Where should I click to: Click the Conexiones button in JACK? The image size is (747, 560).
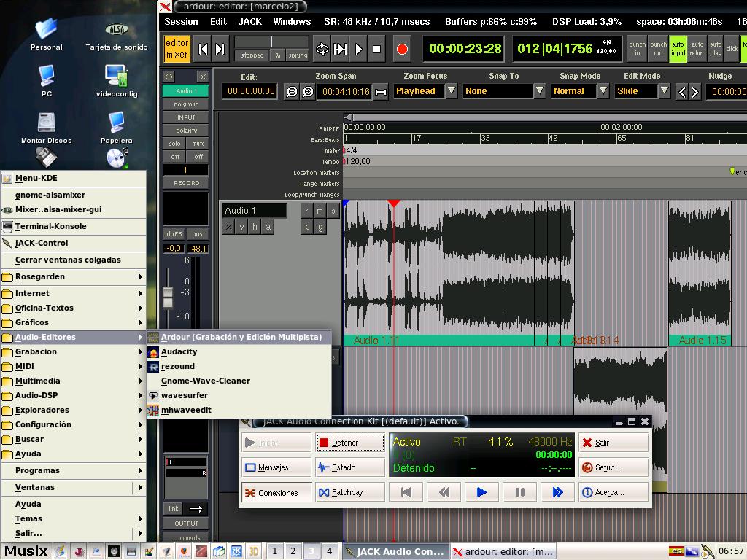pyautogui.click(x=277, y=492)
